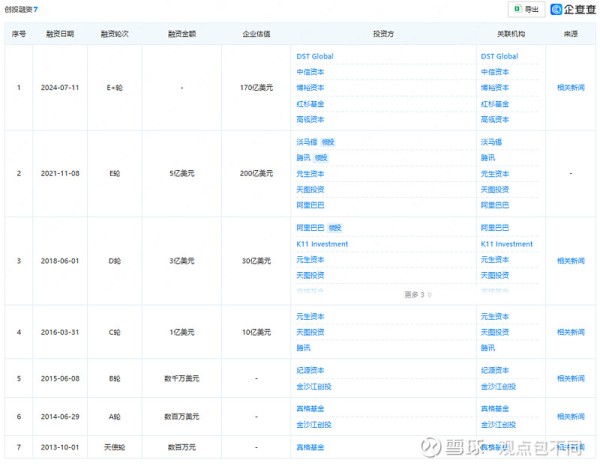Select the 170亿美元 valuation cell

256,88
